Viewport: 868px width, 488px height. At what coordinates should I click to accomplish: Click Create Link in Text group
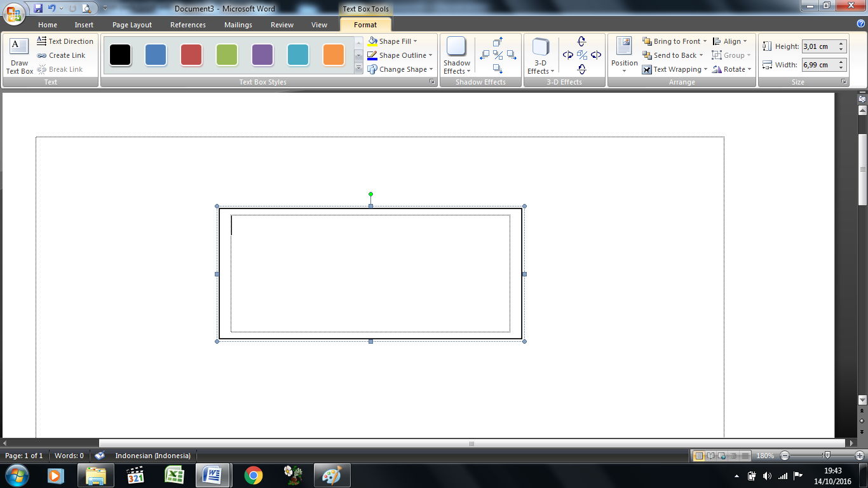coord(61,55)
